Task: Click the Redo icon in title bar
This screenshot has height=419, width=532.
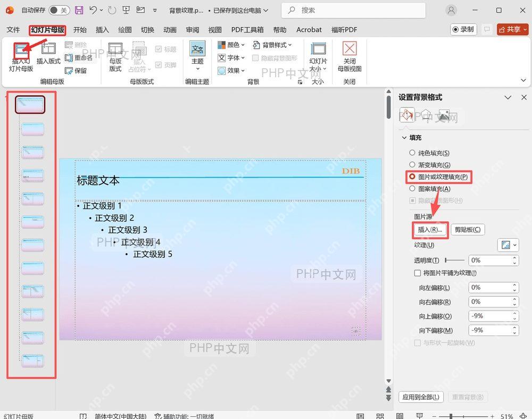Action: pyautogui.click(x=112, y=10)
